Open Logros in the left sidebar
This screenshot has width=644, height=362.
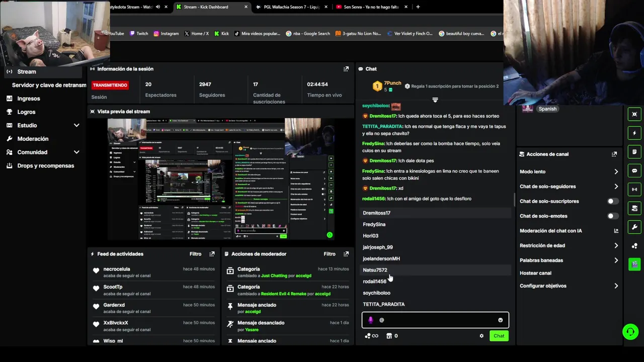pyautogui.click(x=26, y=112)
